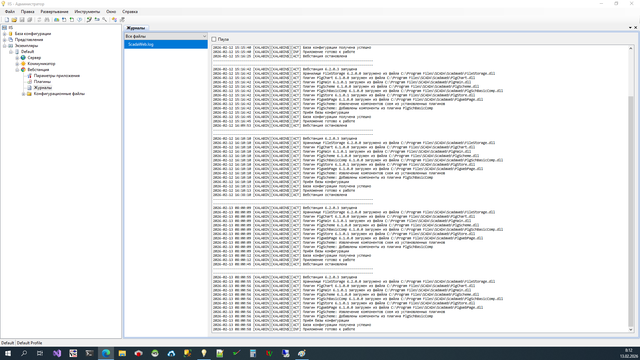This screenshot has width=640, height=360.
Task: Select the Default instance node
Action: pyautogui.click(x=27, y=52)
